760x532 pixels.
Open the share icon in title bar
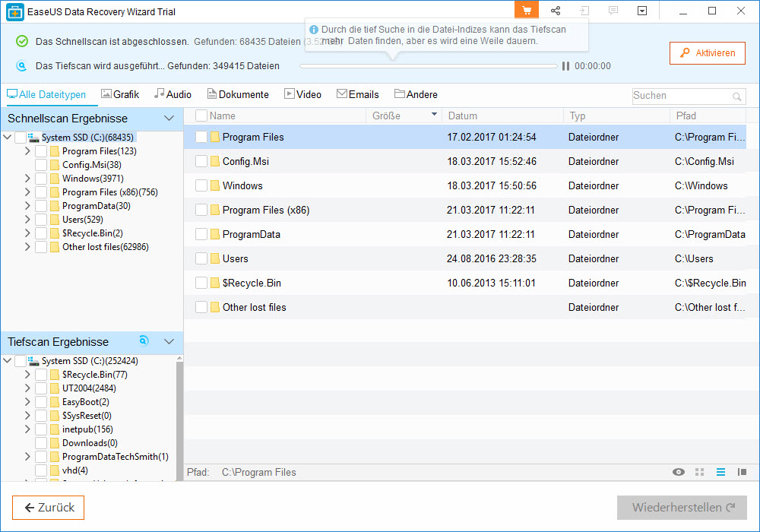556,11
